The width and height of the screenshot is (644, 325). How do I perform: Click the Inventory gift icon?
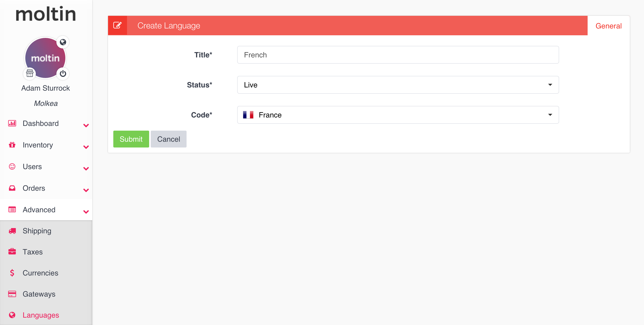[x=12, y=145]
